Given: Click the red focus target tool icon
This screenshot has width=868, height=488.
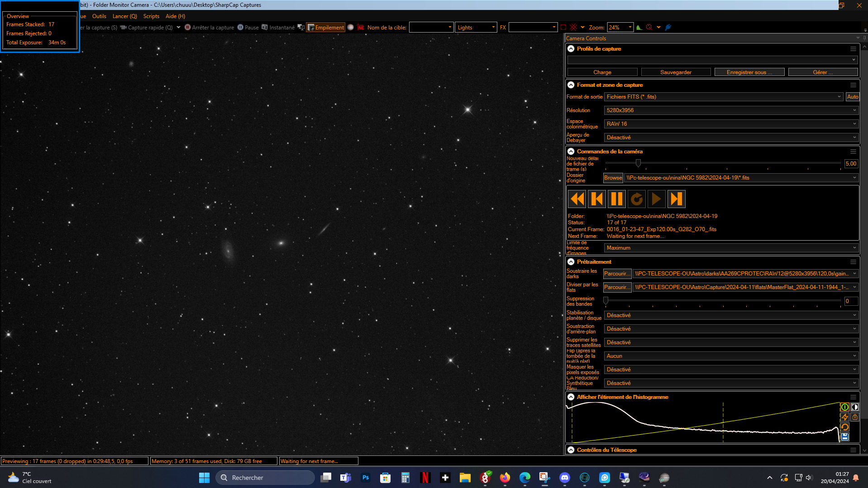Looking at the screenshot, I should point(649,28).
